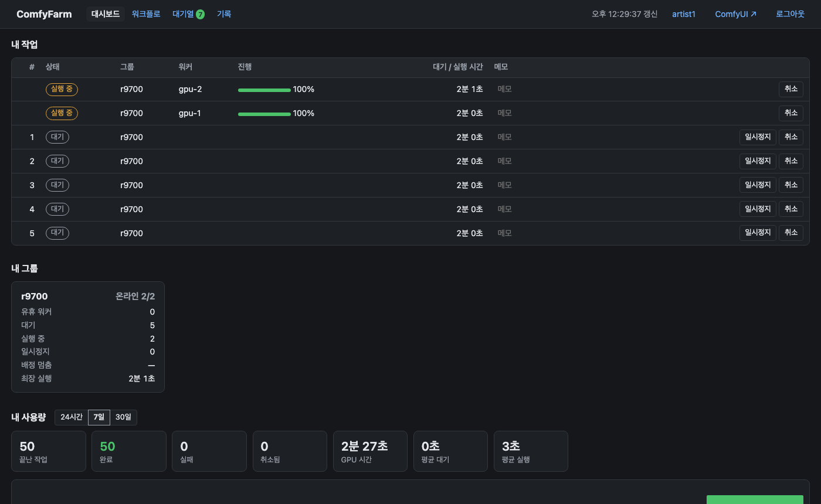Click the GPU 시간 usage card
The image size is (821, 504).
pyautogui.click(x=370, y=451)
